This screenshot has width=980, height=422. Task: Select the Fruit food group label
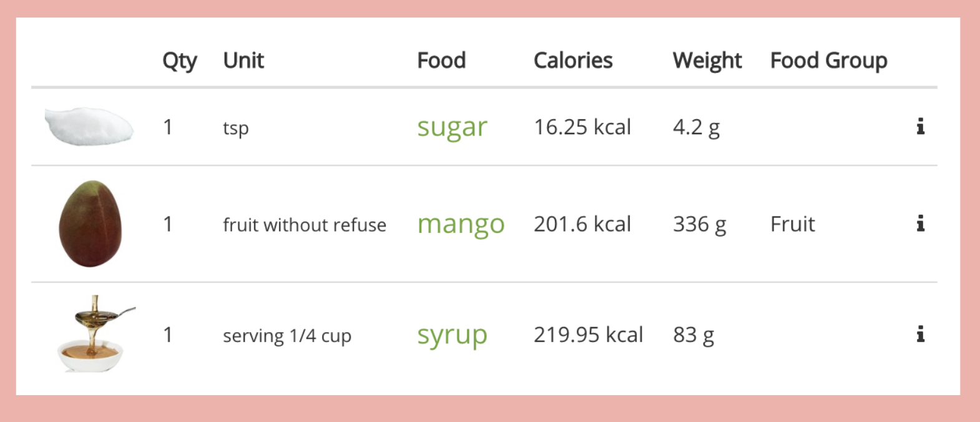(x=792, y=224)
